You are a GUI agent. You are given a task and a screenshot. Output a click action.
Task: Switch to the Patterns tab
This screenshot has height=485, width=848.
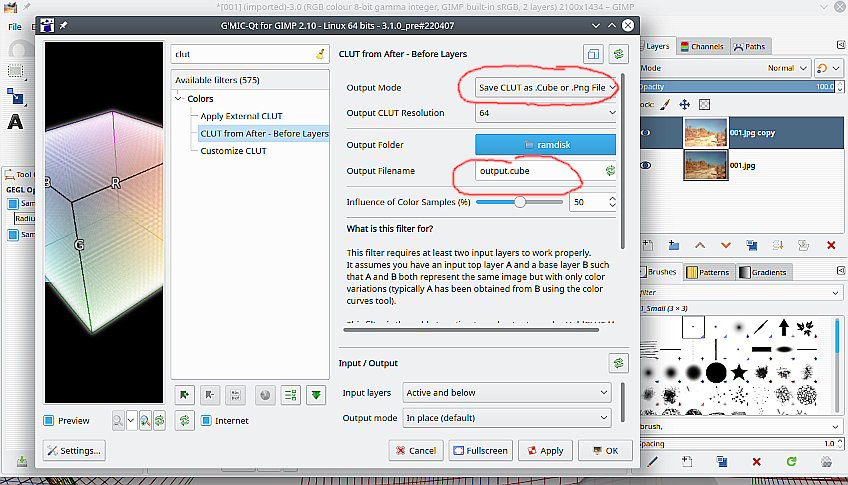708,272
